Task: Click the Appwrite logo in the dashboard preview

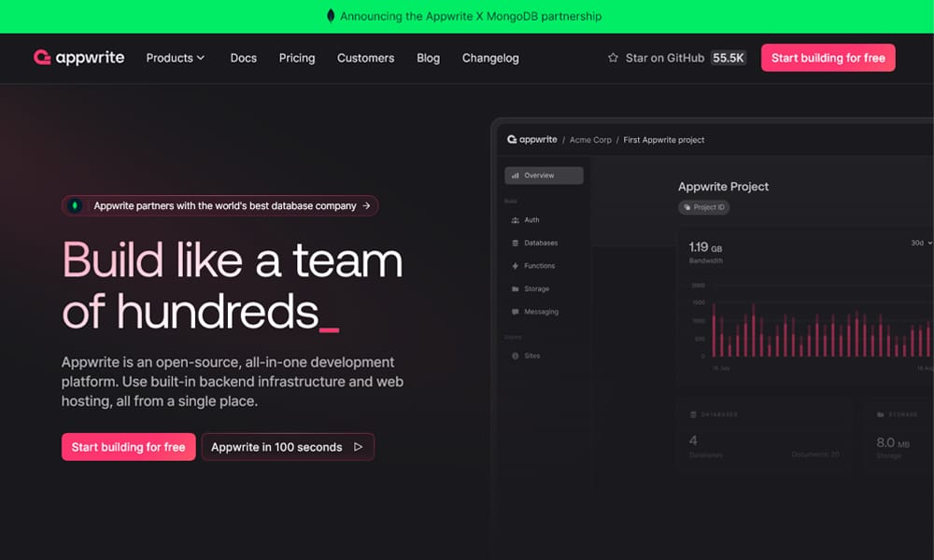Action: coord(532,139)
